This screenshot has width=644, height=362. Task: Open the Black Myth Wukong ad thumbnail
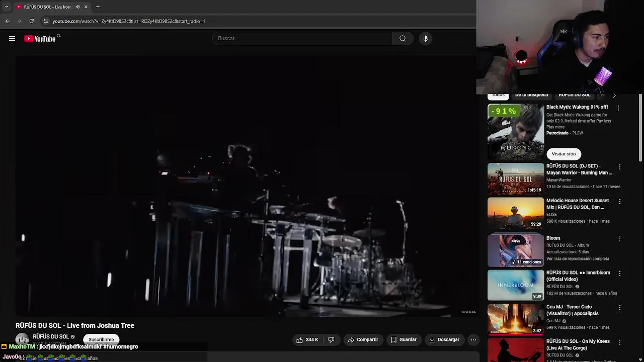click(516, 132)
